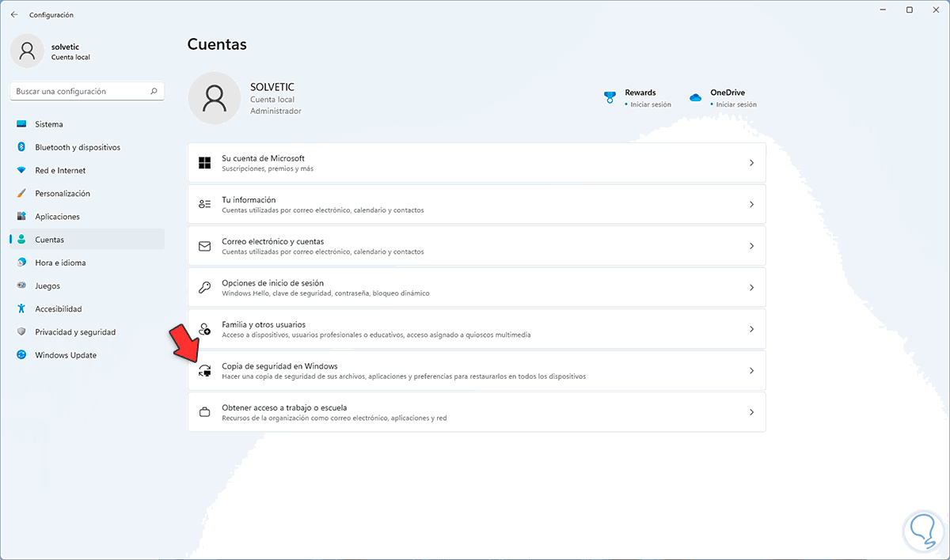The height and width of the screenshot is (560, 950).
Task: Open the Hora e idioma label in the sidebar
Action: (x=60, y=263)
